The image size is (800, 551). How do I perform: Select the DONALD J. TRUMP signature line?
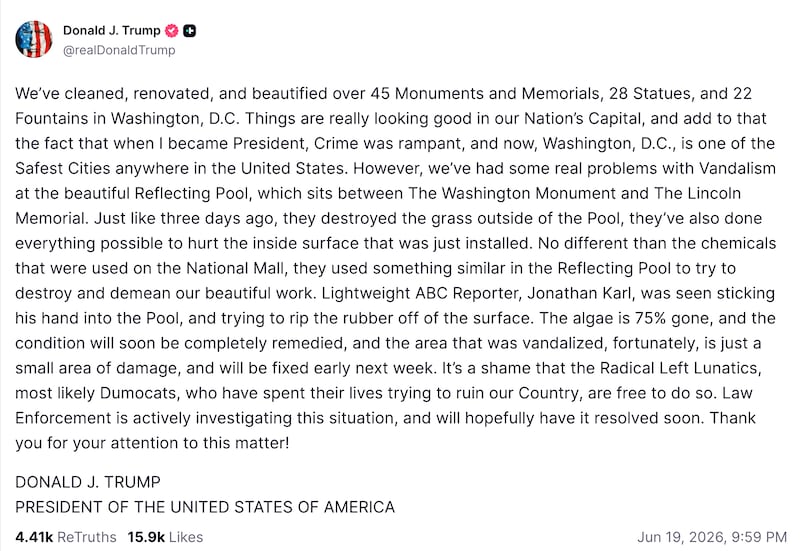(88, 482)
